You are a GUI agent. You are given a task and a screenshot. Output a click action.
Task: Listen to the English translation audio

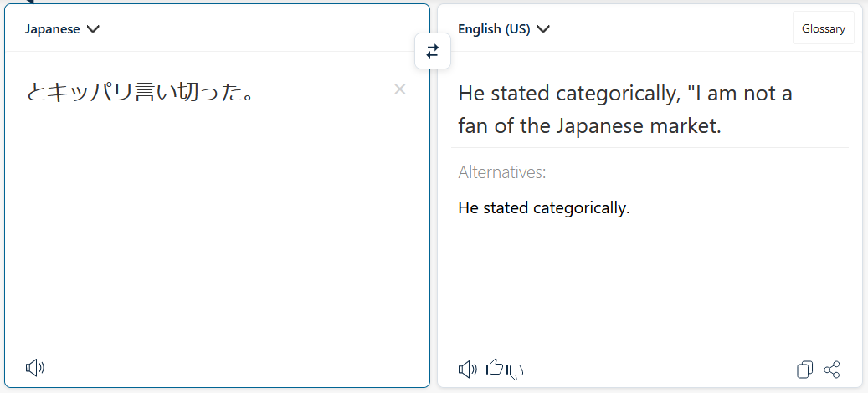click(x=468, y=369)
